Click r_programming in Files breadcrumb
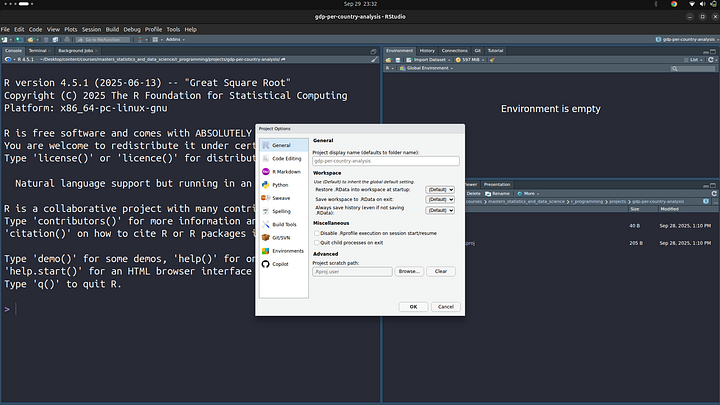Viewport: 720px width, 405px height. tap(587, 202)
